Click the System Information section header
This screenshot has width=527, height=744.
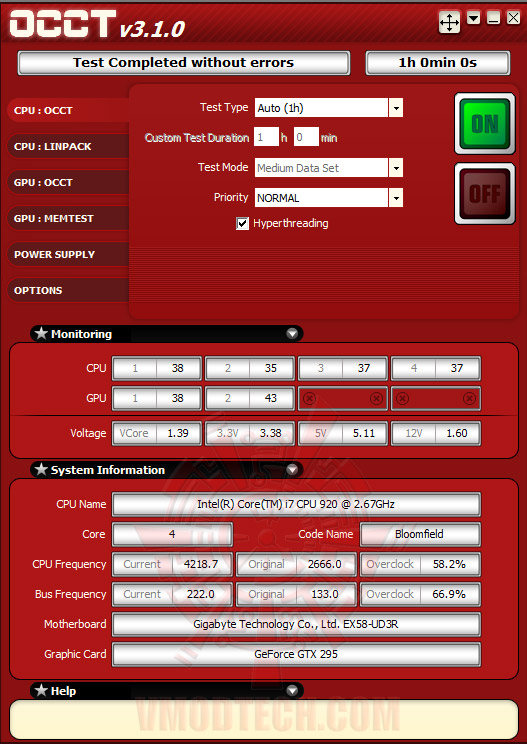coord(166,470)
